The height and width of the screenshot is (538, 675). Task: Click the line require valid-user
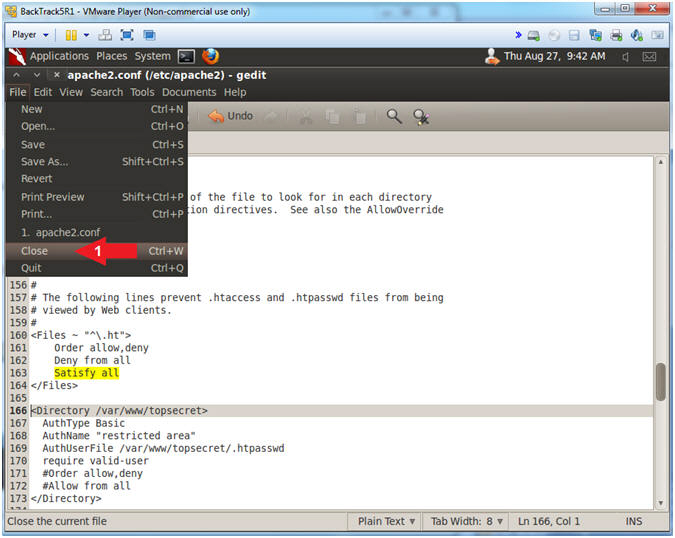coord(95,461)
